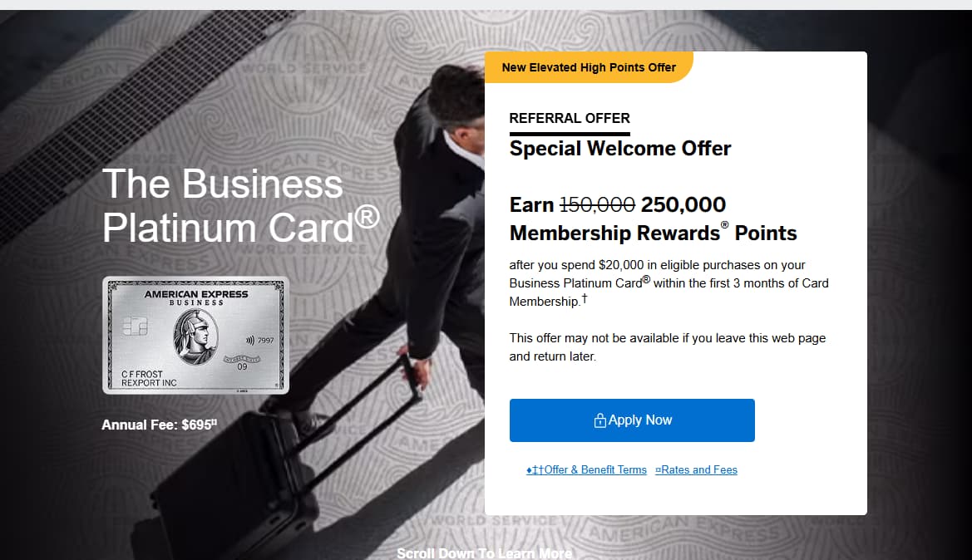The image size is (972, 560).
Task: Click the lock icon on Apply Now
Action: point(599,421)
